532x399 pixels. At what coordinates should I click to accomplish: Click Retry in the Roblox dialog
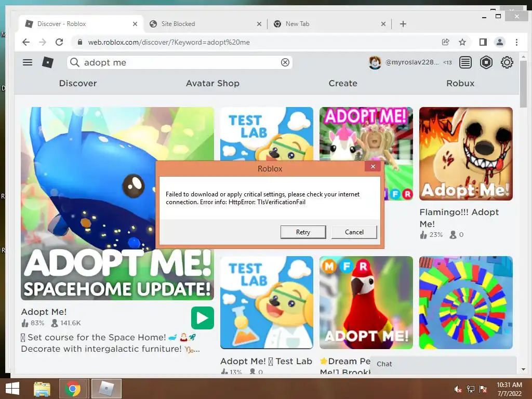[x=303, y=232]
